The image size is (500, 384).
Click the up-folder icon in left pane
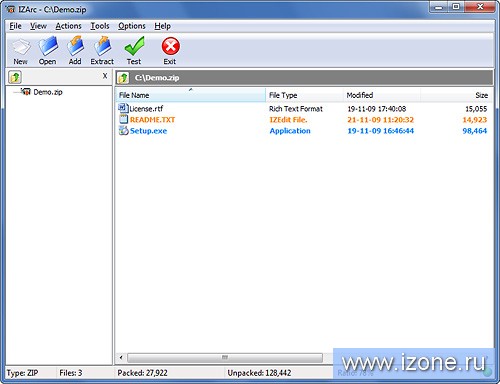15,77
